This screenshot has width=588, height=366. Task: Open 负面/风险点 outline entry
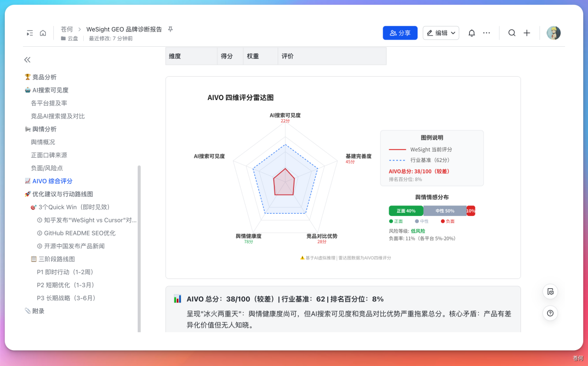point(47,168)
